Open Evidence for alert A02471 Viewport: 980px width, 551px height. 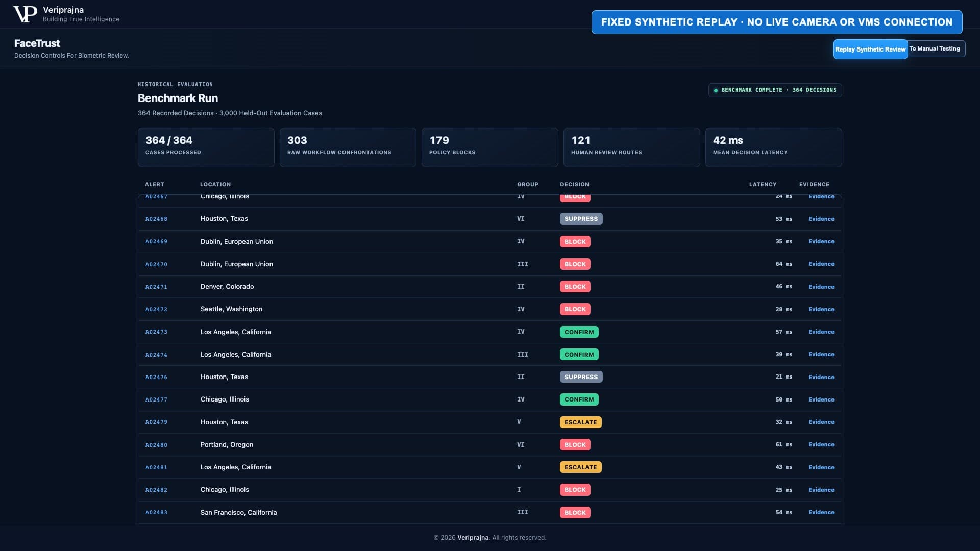[821, 287]
